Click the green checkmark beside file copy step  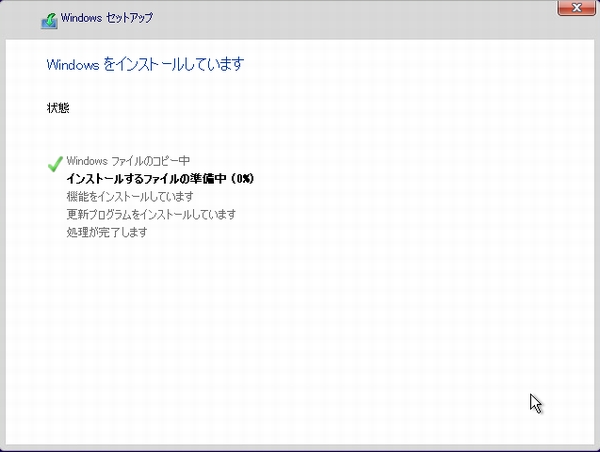click(55, 164)
